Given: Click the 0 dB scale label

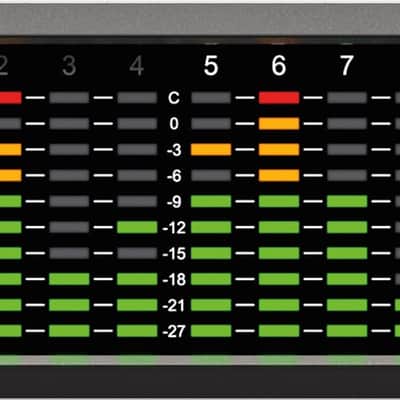Looking at the screenshot, I should 174,124.
